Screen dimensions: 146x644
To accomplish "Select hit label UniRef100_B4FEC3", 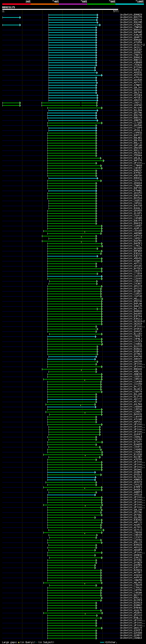I will coord(131,70).
